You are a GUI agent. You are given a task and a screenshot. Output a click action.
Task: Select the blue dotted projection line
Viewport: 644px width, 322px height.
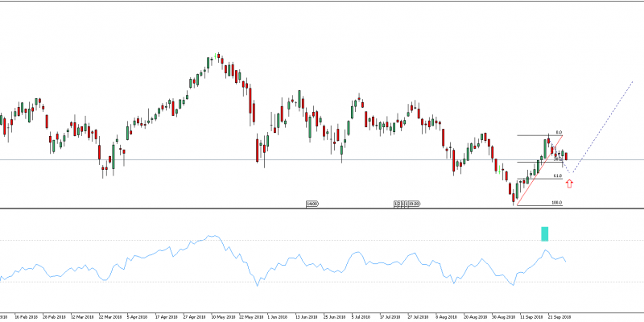coord(604,122)
